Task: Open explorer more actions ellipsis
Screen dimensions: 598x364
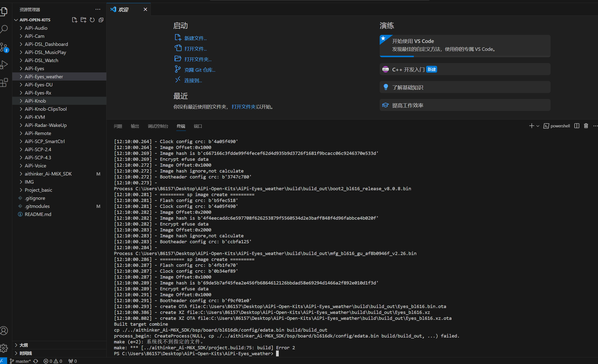Action: click(98, 9)
